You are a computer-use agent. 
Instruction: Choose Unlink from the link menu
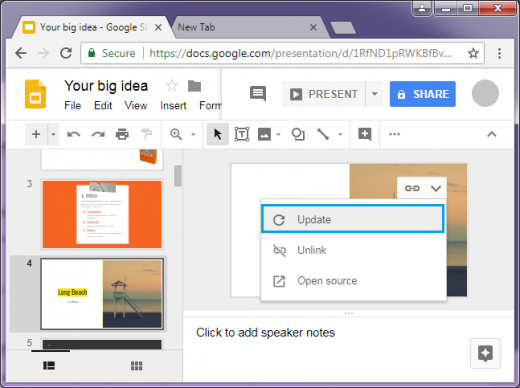(353, 250)
